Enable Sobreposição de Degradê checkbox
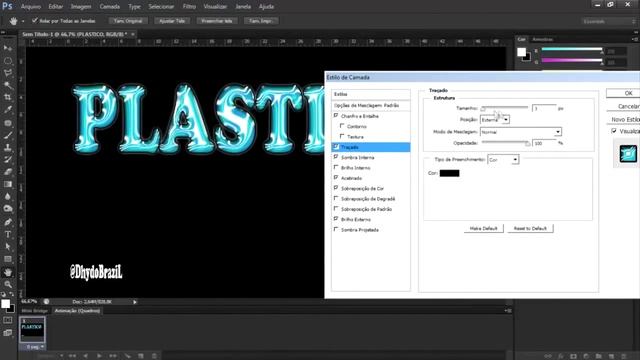 336,198
